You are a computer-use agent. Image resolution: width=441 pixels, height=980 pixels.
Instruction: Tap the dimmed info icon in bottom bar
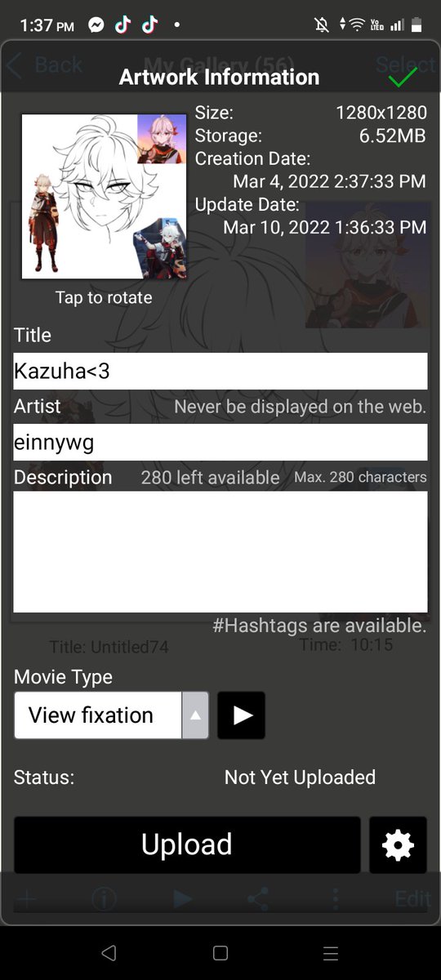(104, 899)
